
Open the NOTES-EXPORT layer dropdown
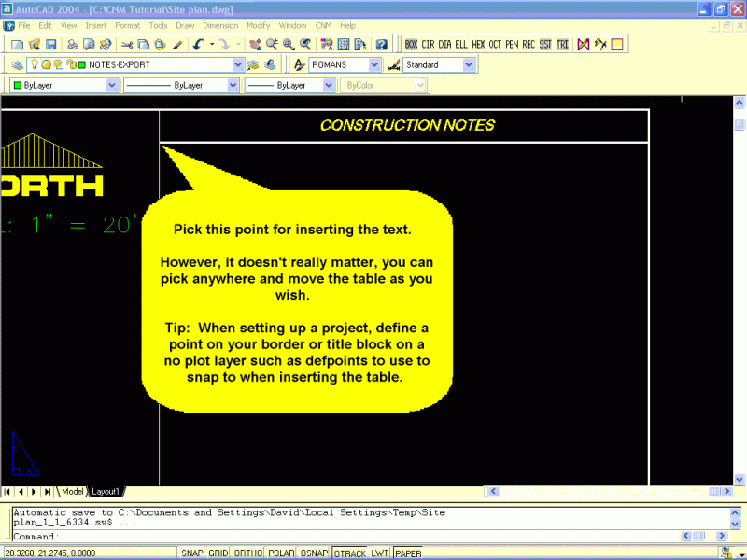pos(239,65)
